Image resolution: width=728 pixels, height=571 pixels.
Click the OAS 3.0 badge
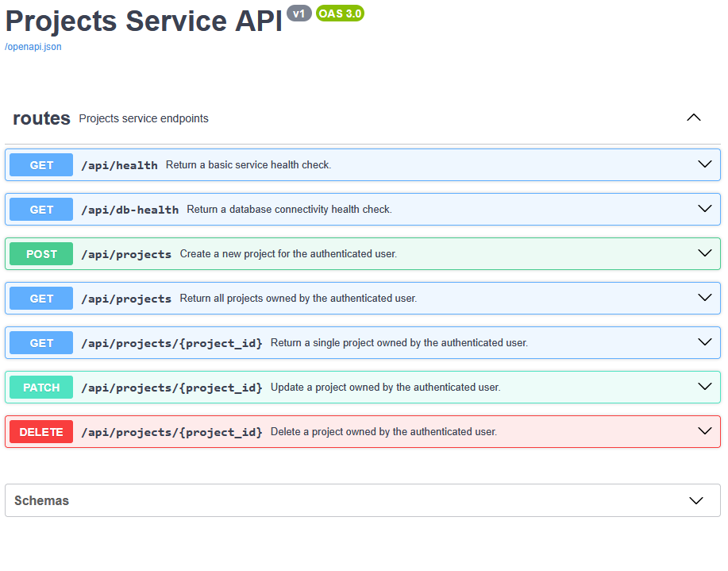tap(340, 14)
